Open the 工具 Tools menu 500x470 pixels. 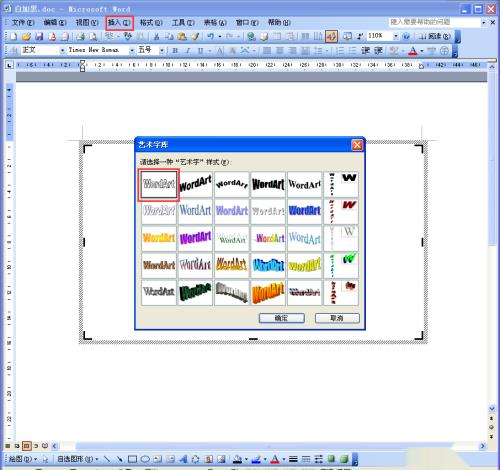(x=183, y=23)
